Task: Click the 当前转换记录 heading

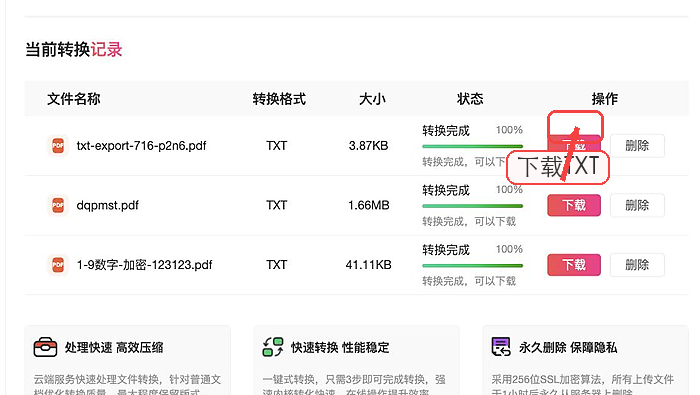Action: [74, 50]
